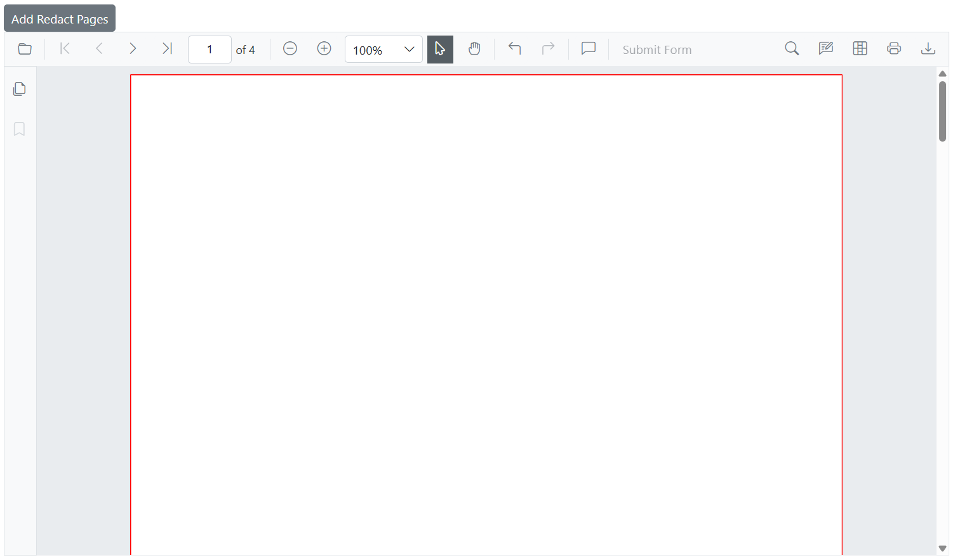
Task: Start a text search in the document
Action: [791, 48]
